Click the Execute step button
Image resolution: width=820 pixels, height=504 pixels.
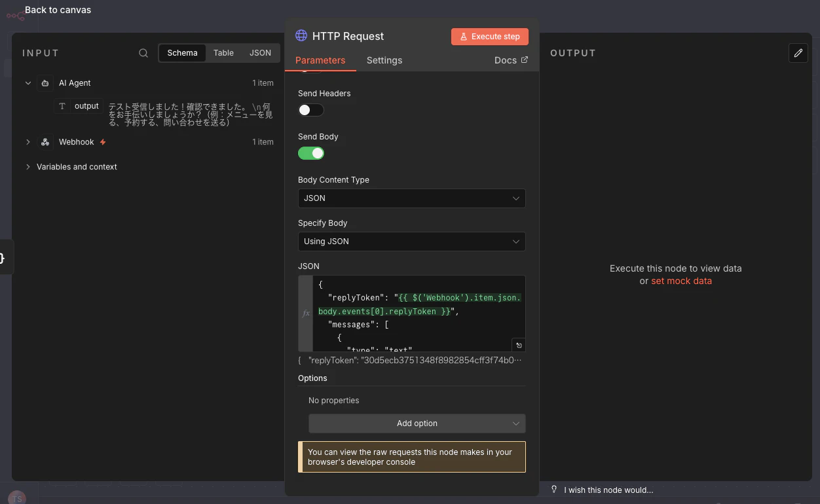[x=490, y=37]
